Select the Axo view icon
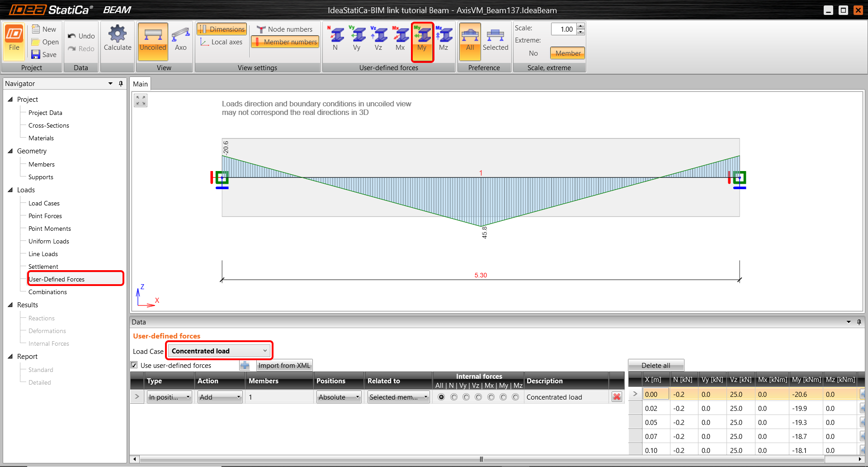868x467 pixels. (x=180, y=34)
